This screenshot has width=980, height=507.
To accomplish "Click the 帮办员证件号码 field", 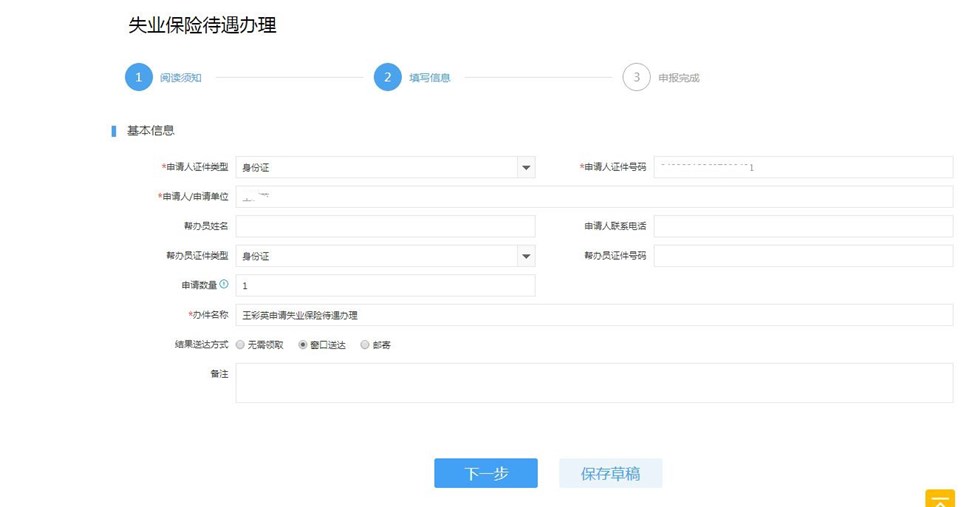I will point(803,257).
